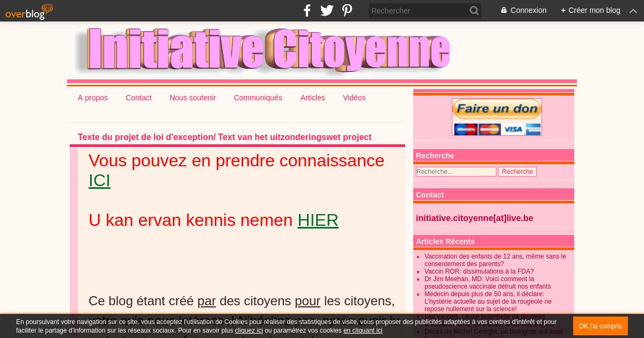Click the sidebar Recherche button

point(517,172)
